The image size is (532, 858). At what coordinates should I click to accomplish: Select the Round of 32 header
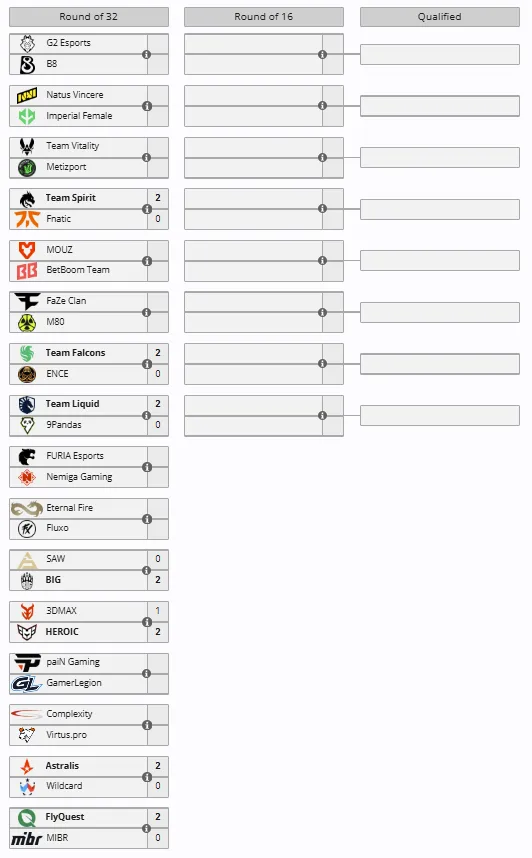pyautogui.click(x=89, y=16)
